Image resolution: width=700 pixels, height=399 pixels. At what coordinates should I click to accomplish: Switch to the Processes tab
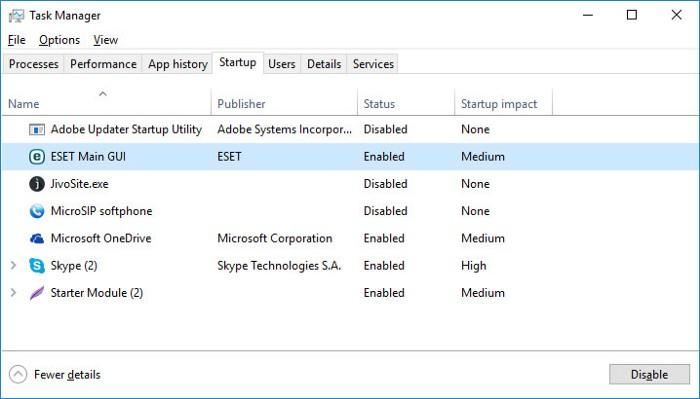tap(33, 64)
